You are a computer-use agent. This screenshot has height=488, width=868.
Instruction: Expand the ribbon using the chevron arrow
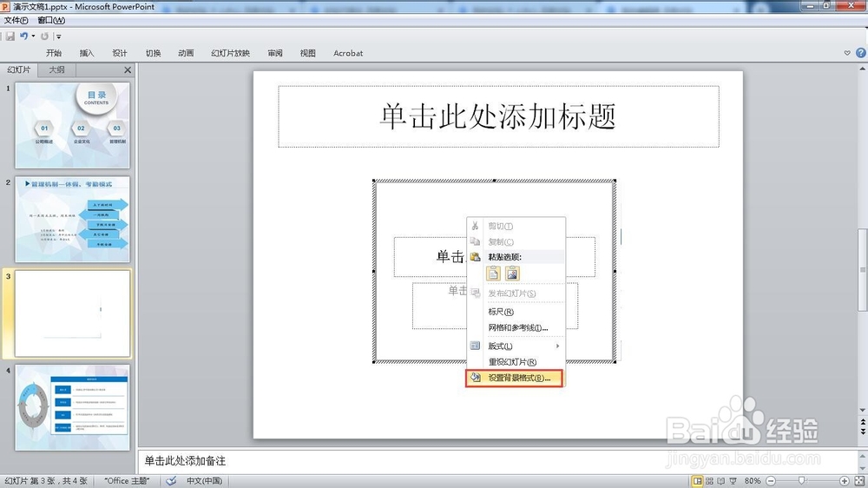(847, 53)
